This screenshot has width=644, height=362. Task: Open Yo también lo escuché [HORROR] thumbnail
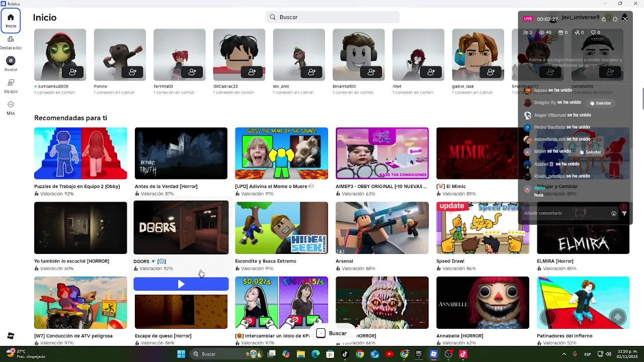click(80, 228)
